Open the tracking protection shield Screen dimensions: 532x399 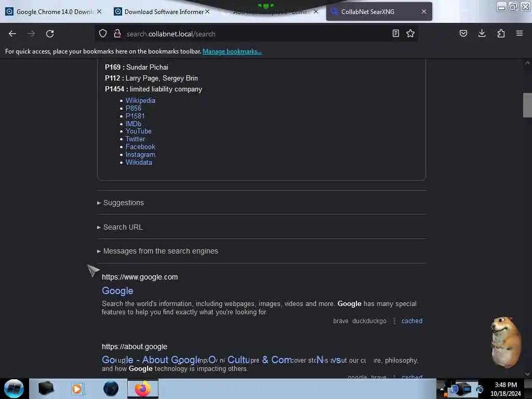coord(103,34)
